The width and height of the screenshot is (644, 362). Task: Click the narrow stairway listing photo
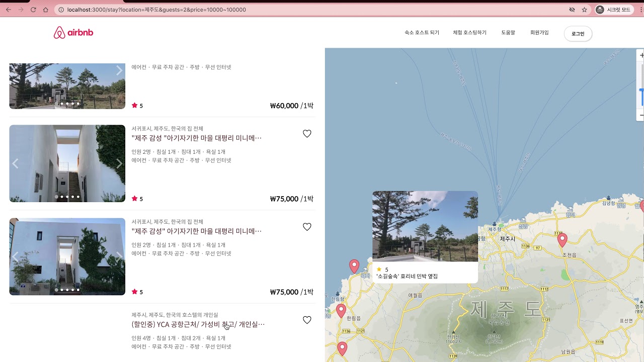(x=67, y=163)
